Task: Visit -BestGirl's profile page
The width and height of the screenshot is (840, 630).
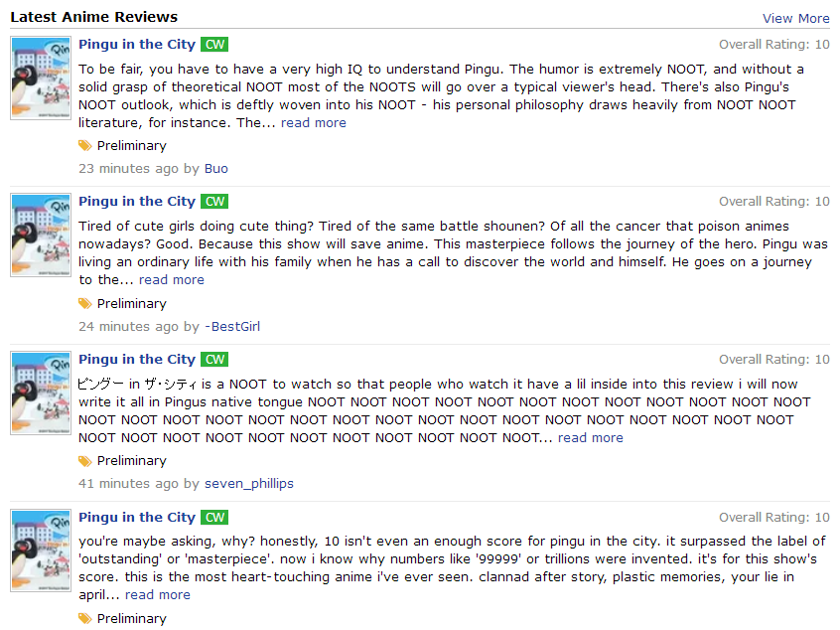Action: coord(231,327)
